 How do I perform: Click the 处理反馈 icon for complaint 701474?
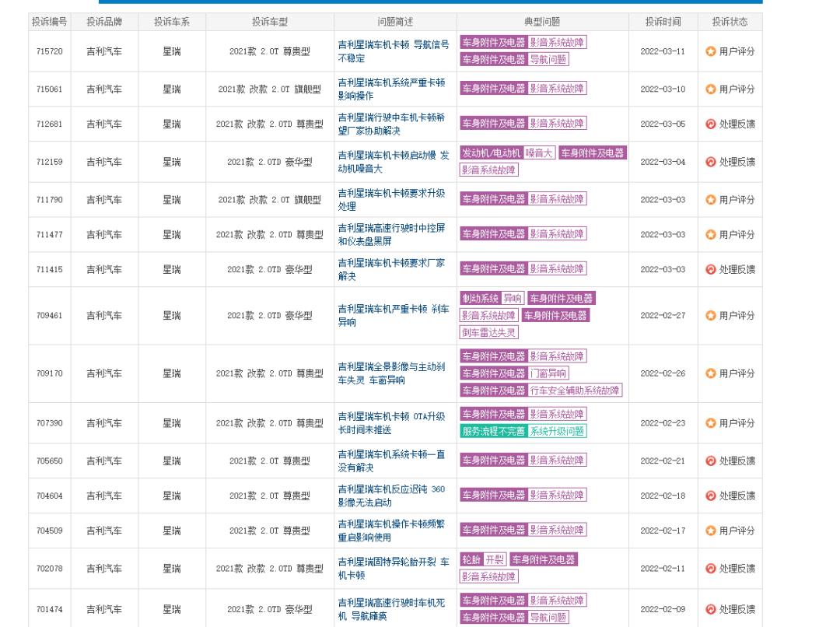710,609
